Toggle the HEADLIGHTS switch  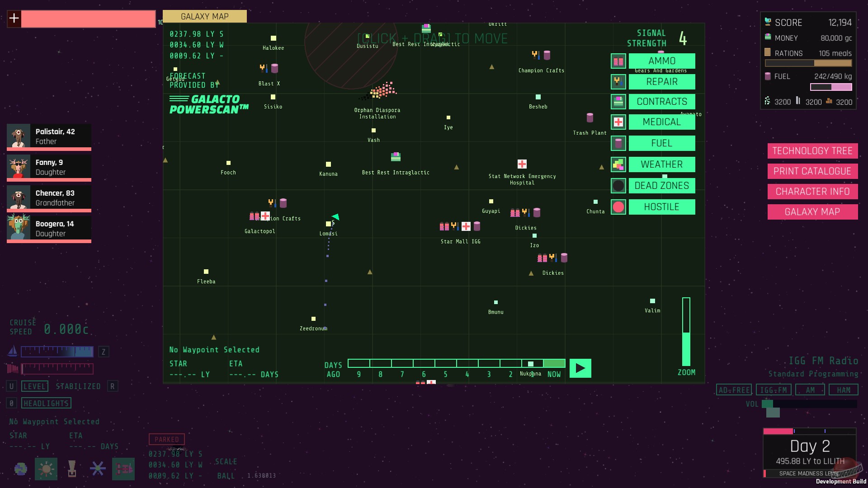point(46,403)
